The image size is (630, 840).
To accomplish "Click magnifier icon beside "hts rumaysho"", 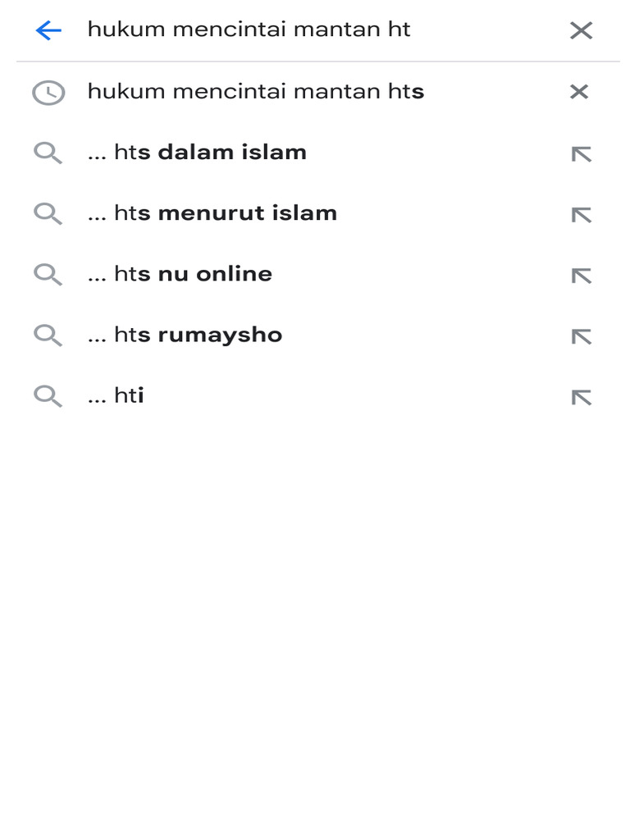I will click(x=48, y=336).
